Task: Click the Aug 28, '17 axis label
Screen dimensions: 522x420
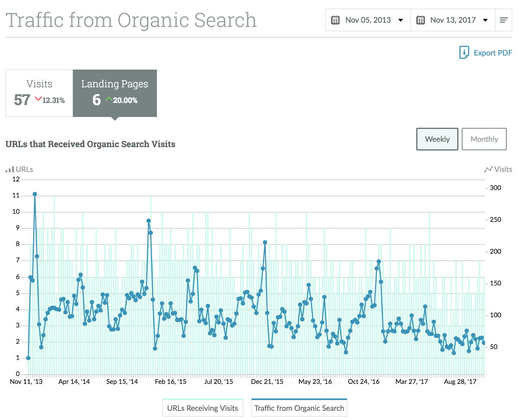Action: pos(460,382)
